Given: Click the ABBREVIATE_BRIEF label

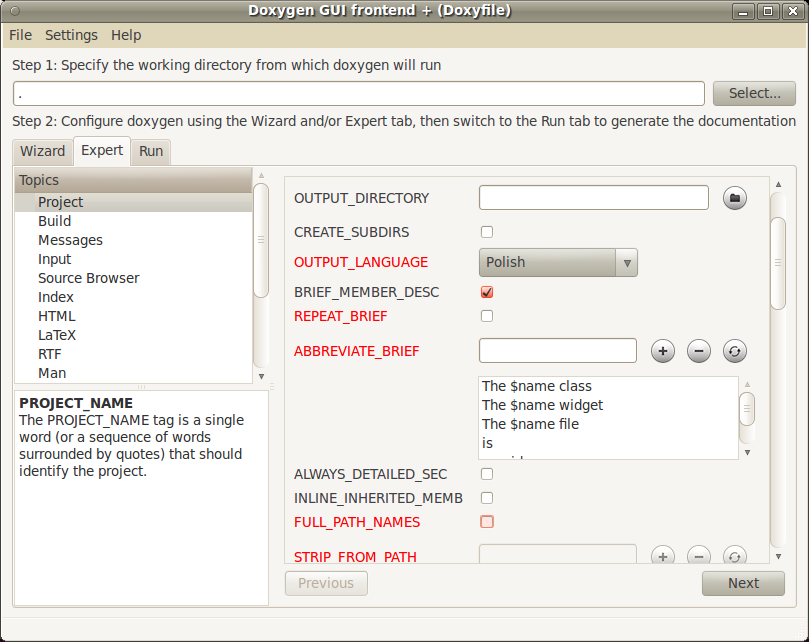Looking at the screenshot, I should (x=357, y=351).
